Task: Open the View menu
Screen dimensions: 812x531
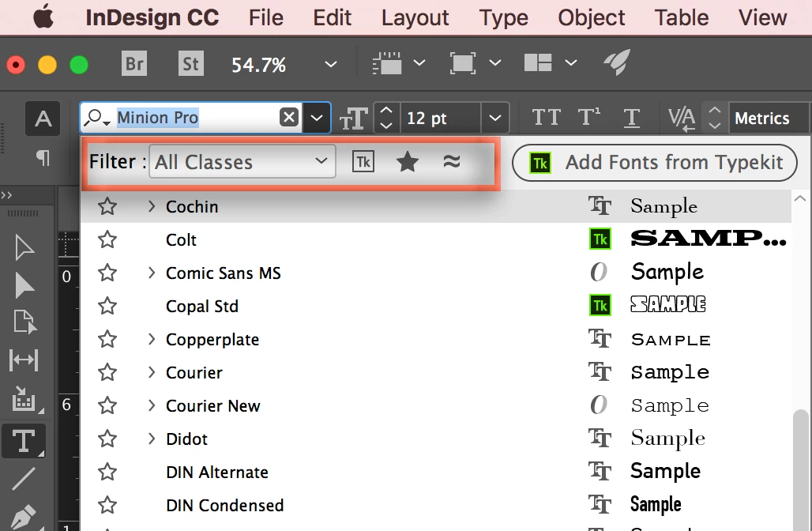Action: coord(762,17)
